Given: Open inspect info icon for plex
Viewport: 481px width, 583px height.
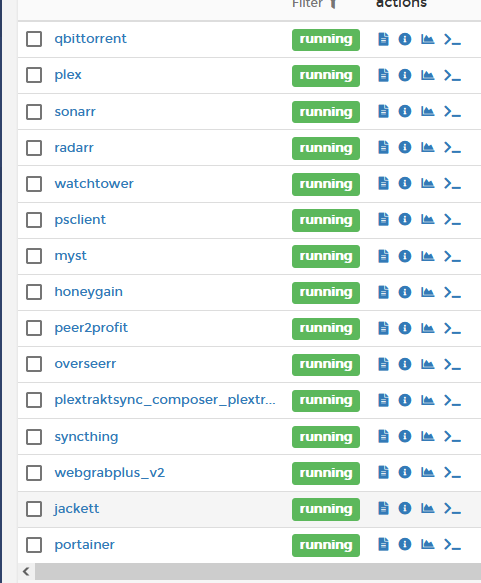Looking at the screenshot, I should click(405, 75).
